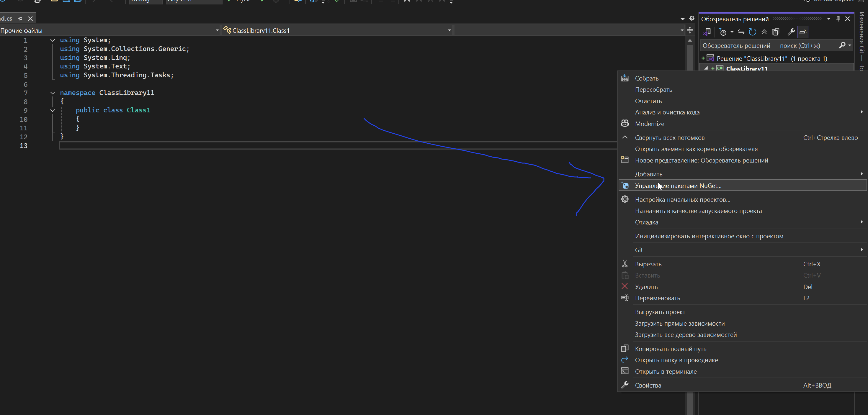Open the 'Добавить' submenu

coord(649,174)
